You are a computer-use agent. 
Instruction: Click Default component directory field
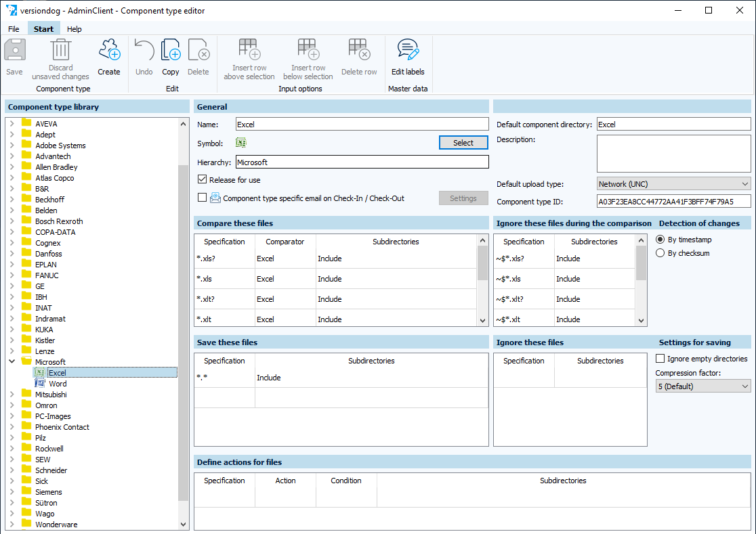tap(673, 125)
